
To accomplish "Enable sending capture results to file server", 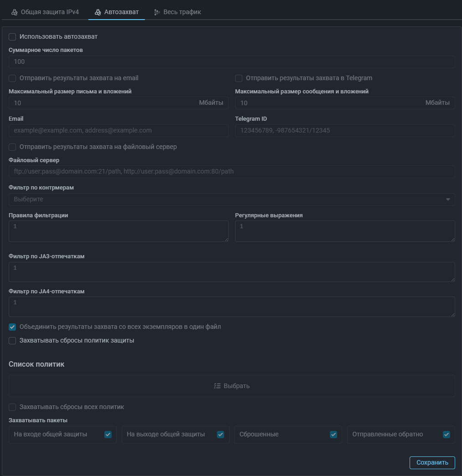I will coord(12,147).
